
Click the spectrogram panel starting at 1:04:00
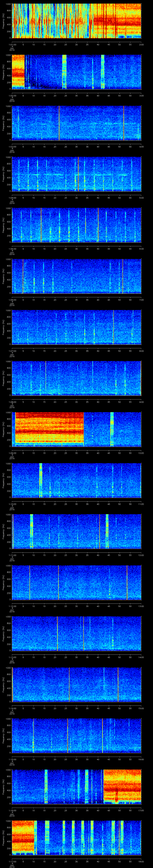[x=77, y=174]
